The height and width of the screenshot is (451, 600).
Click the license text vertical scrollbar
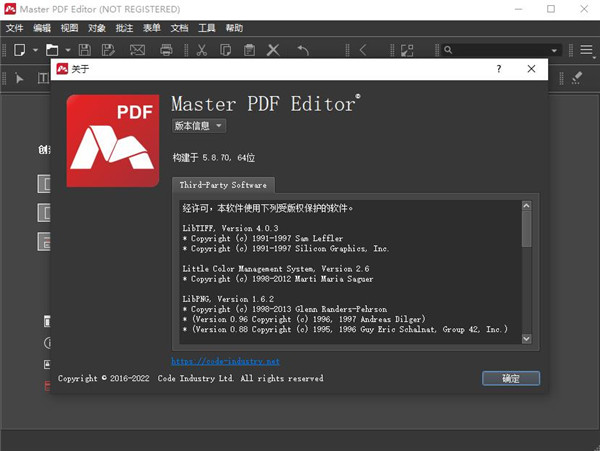tap(526, 270)
